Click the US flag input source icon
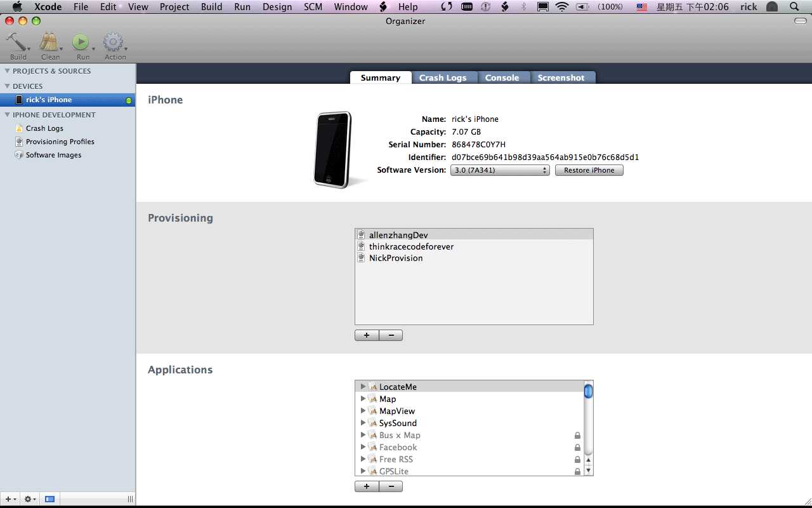The height and width of the screenshot is (508, 812). click(x=642, y=7)
